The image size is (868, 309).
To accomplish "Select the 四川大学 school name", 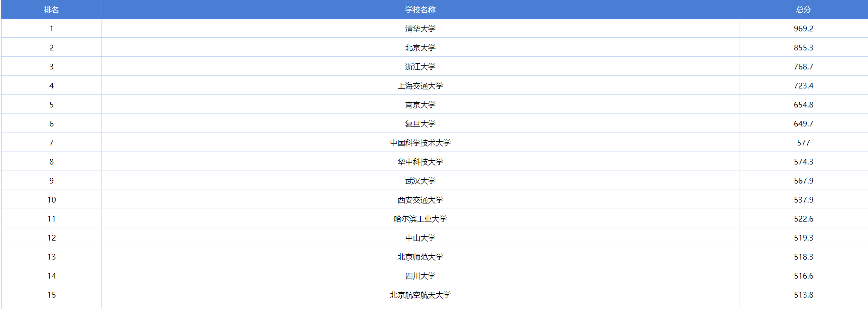I will click(420, 276).
